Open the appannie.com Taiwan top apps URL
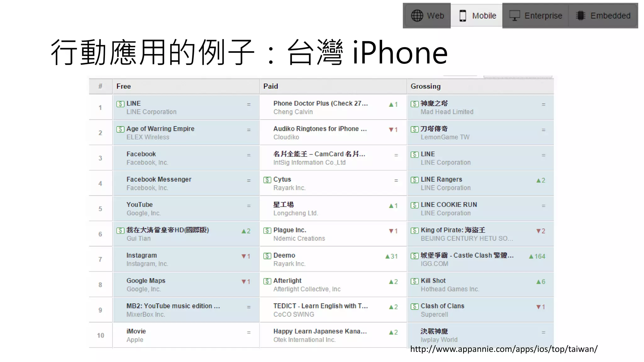The width and height of the screenshot is (644, 362). click(x=504, y=349)
